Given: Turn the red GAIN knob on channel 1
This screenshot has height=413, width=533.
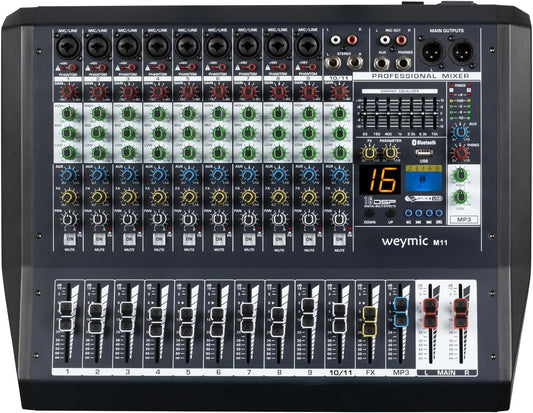Looking at the screenshot, I should point(69,92).
